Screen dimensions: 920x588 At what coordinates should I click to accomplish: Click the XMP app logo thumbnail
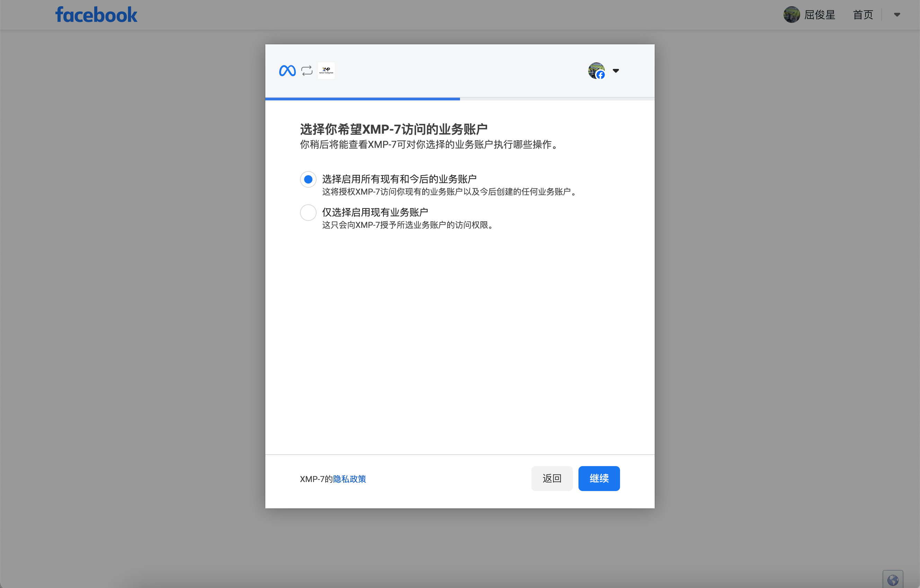326,71
